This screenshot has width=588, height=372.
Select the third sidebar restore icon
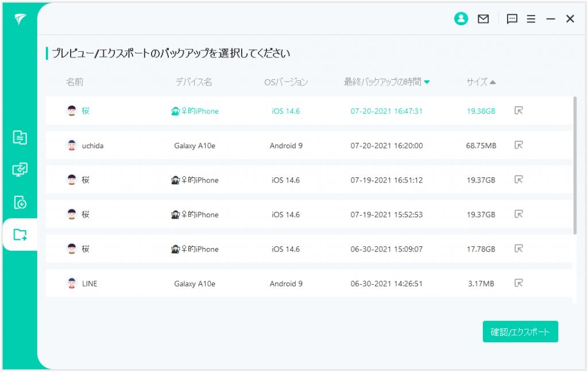[x=20, y=202]
